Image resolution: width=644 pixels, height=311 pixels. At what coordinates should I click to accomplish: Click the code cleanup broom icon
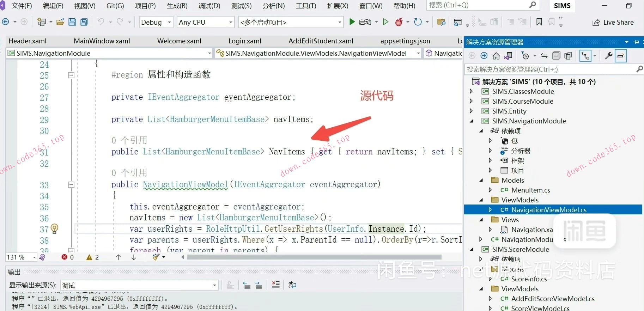[x=156, y=257]
